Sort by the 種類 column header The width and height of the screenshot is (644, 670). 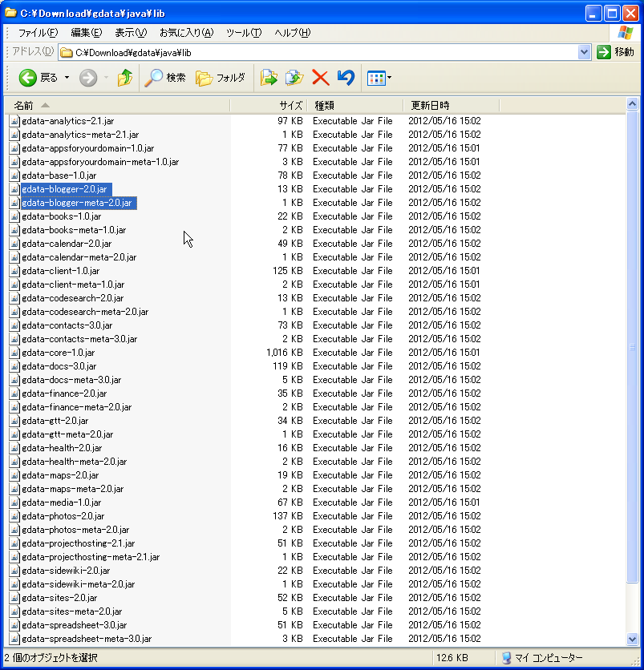click(355, 106)
